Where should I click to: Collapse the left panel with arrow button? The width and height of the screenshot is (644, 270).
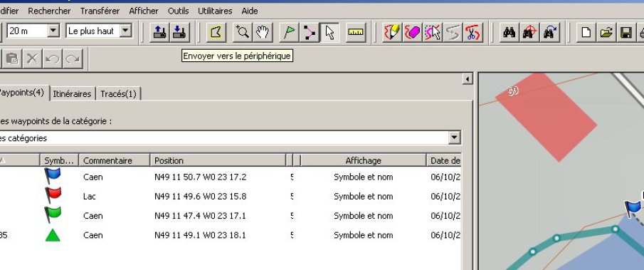click(x=468, y=78)
